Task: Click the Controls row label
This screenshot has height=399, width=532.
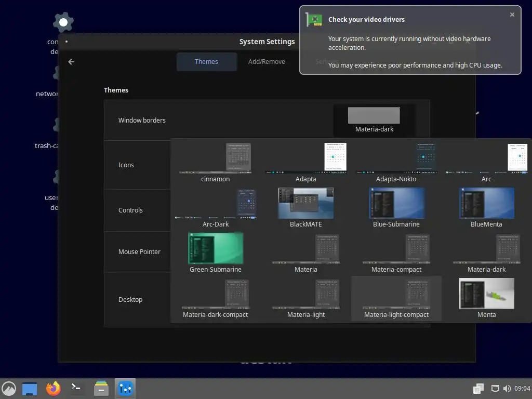Action: (x=130, y=210)
